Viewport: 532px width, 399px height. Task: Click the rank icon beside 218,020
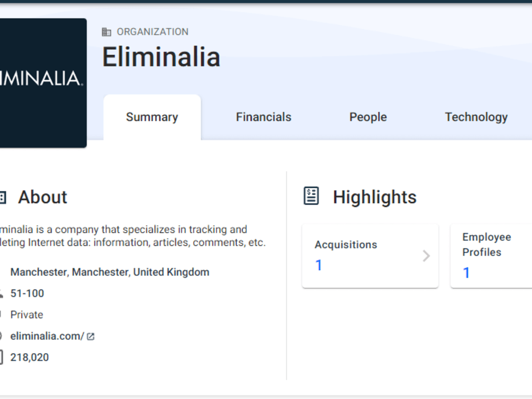[x=1, y=357]
